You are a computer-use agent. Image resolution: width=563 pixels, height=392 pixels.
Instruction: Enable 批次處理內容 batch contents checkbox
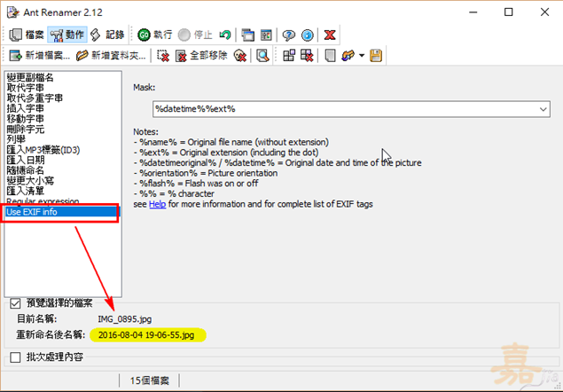pyautogui.click(x=15, y=357)
